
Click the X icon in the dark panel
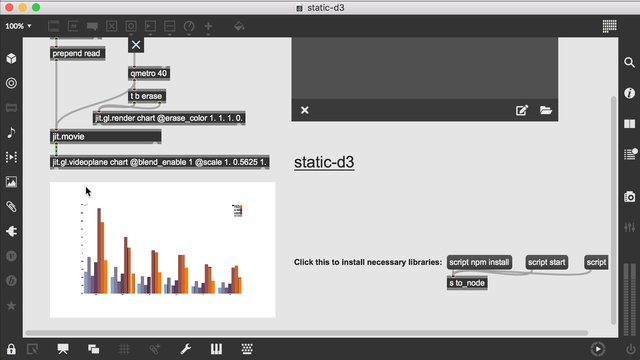pyautogui.click(x=304, y=110)
